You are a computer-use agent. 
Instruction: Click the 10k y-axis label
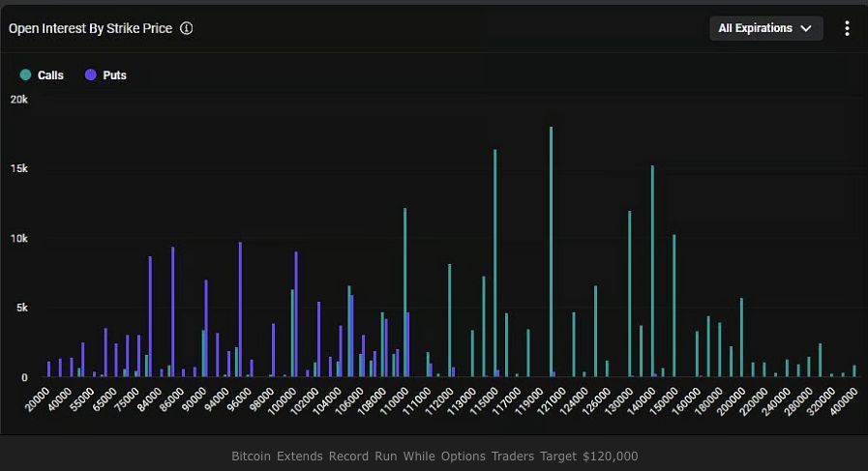[18, 239]
